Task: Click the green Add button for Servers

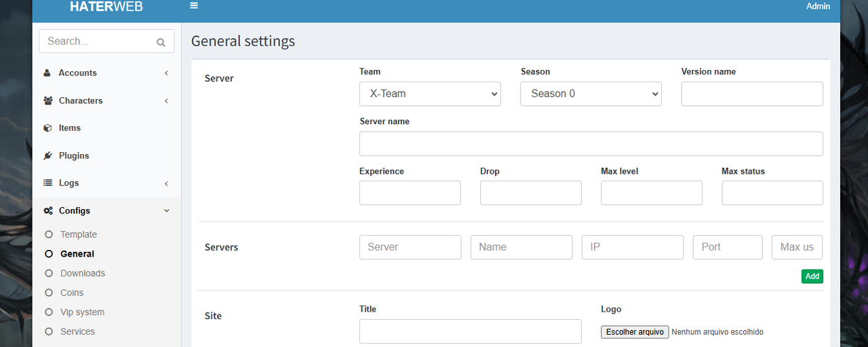Action: 812,276
